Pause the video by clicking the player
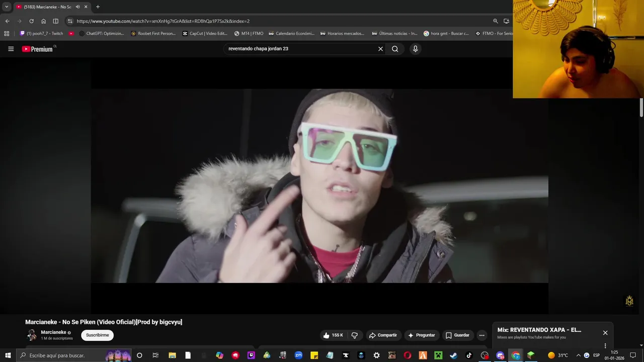Viewport: 644px width, 362px height. click(319, 186)
